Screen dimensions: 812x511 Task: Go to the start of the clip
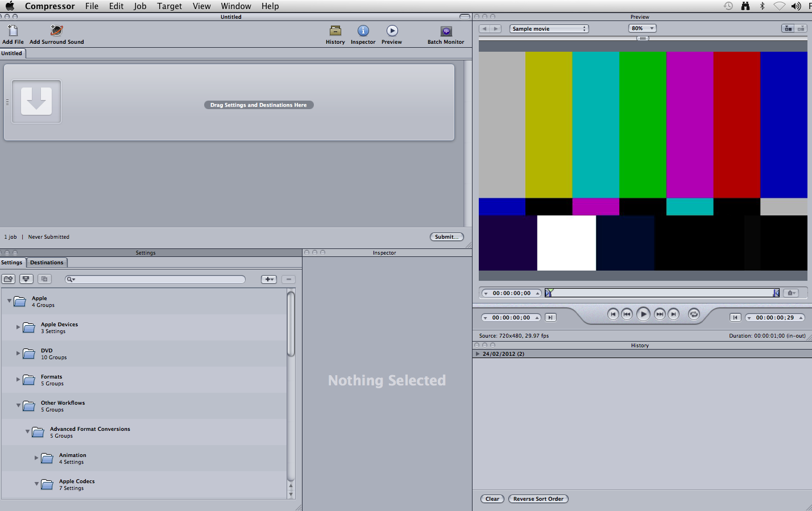pyautogui.click(x=613, y=314)
